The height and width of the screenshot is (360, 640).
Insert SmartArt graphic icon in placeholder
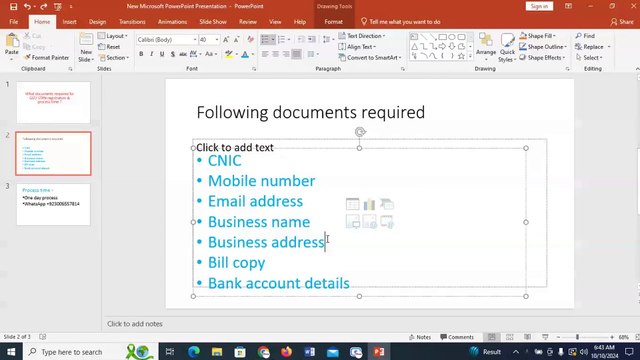[x=387, y=204]
